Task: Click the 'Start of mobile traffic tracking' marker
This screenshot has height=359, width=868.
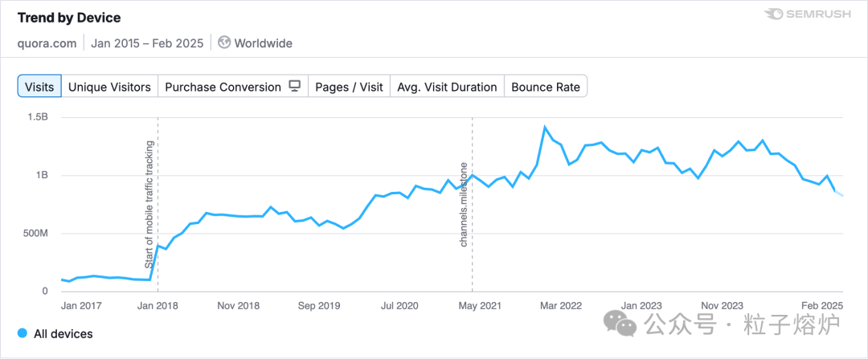Action: [x=149, y=205]
